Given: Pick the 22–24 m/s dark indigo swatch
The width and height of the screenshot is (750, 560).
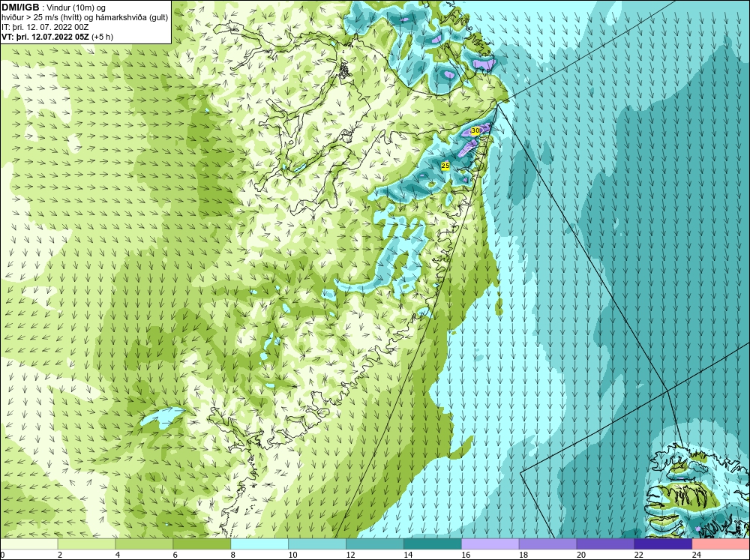Looking at the screenshot, I should (664, 544).
